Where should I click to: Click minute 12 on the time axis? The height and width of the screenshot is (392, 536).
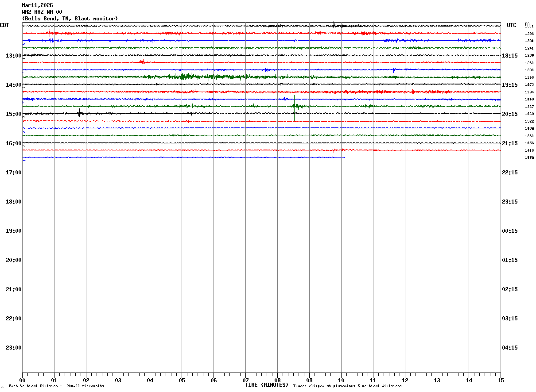[x=405, y=380]
